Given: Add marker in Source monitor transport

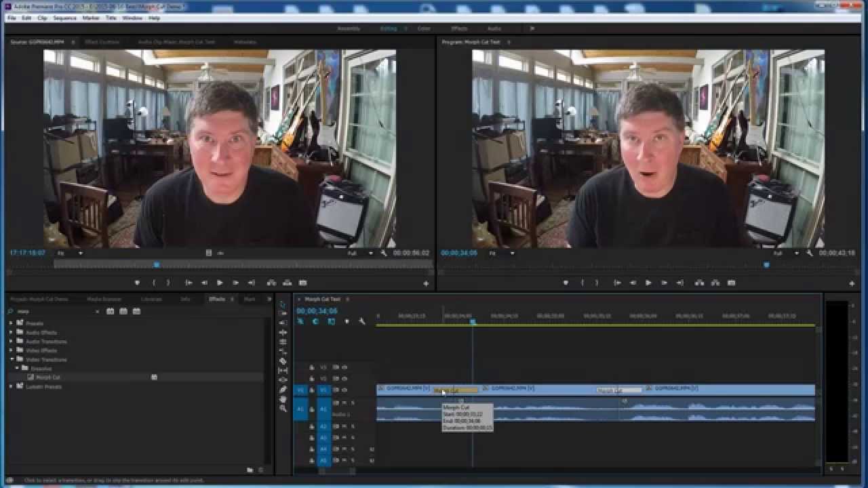Looking at the screenshot, I should point(137,283).
